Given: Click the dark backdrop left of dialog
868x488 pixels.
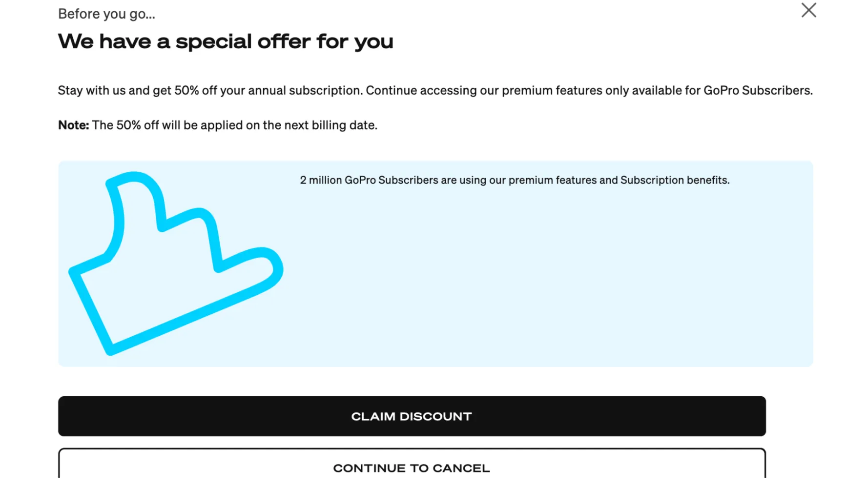Looking at the screenshot, I should pos(23,244).
